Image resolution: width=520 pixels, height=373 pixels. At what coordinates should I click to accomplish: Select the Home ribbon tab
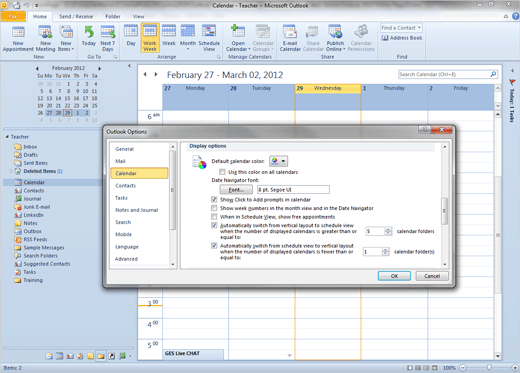[40, 16]
